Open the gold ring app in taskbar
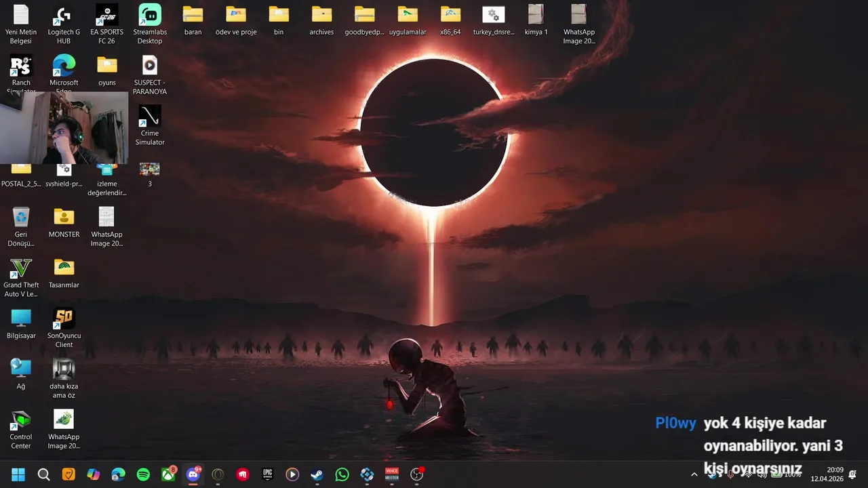868x488 pixels. pyautogui.click(x=218, y=474)
